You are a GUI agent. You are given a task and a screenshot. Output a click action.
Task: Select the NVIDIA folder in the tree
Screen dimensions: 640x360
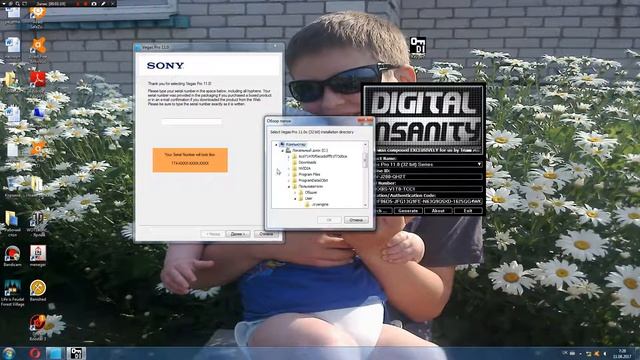(x=304, y=168)
